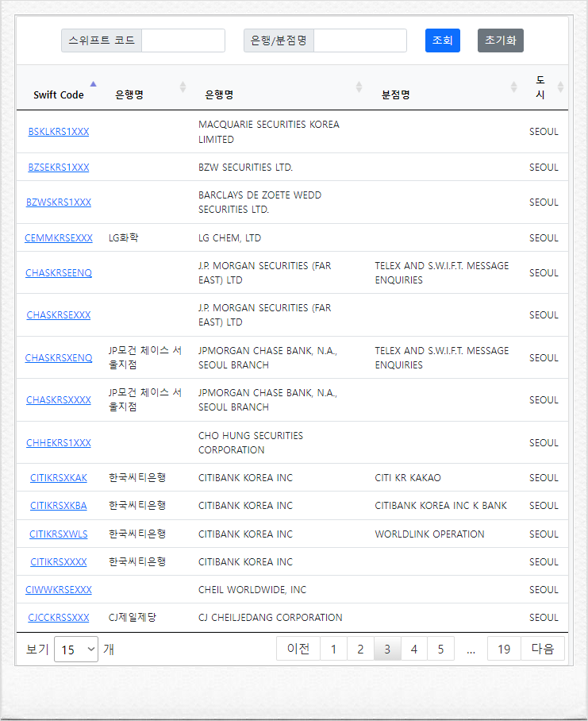588x721 pixels.
Task: Open CEMMKRSEXXX swift code link
Action: coord(59,238)
